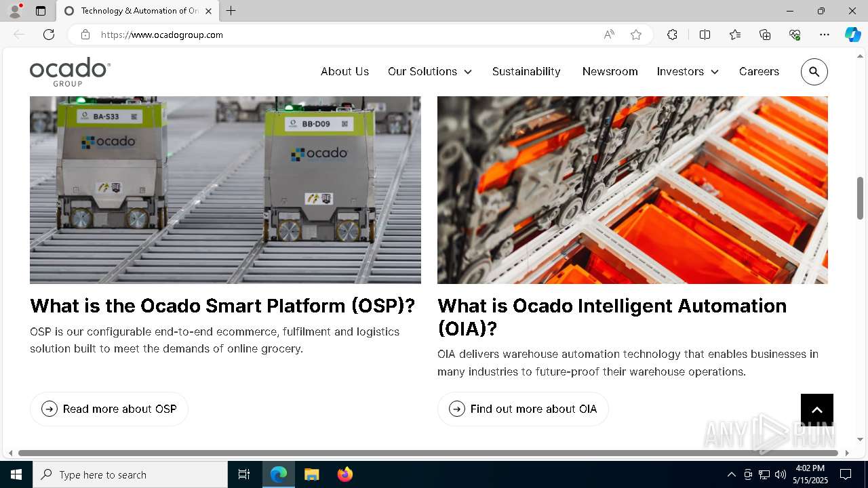Go to Careers page
This screenshot has width=868, height=488.
[x=759, y=72]
